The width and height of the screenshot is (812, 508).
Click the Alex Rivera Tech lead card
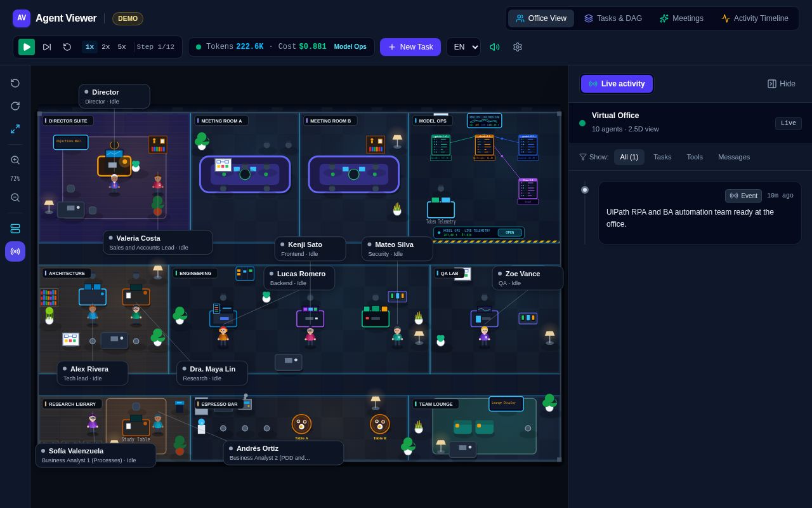[93, 373]
